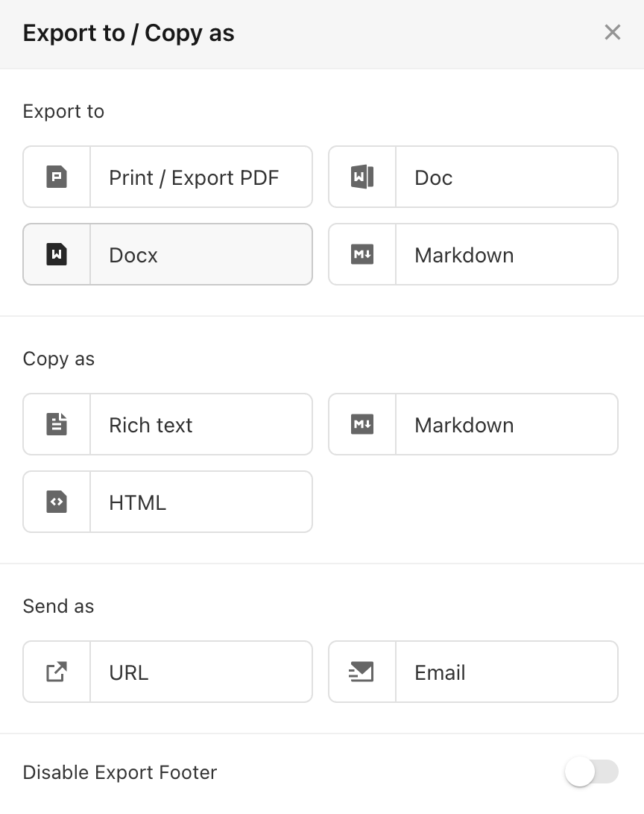The width and height of the screenshot is (644, 814).
Task: Export to Markdown file
Action: coord(473,254)
